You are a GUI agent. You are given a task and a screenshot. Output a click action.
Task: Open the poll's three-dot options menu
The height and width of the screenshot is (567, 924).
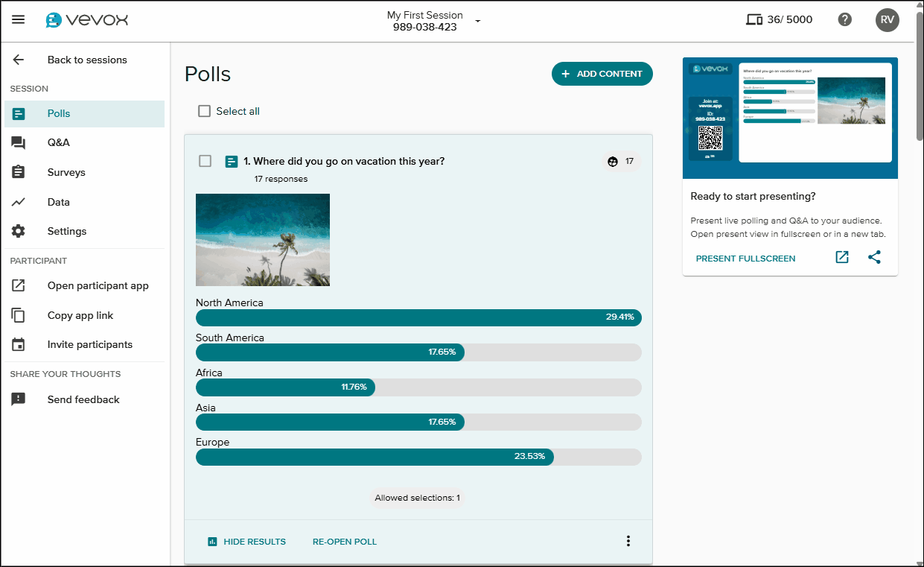628,542
